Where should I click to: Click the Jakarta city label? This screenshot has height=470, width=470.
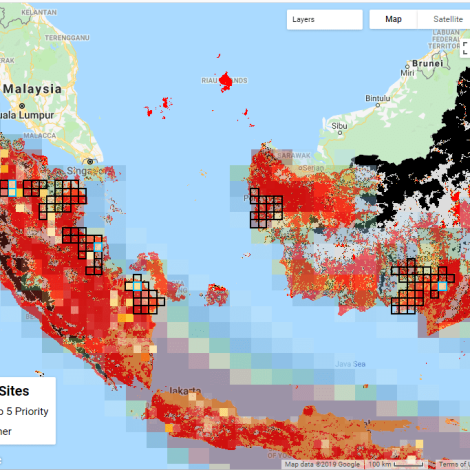[x=185, y=390]
